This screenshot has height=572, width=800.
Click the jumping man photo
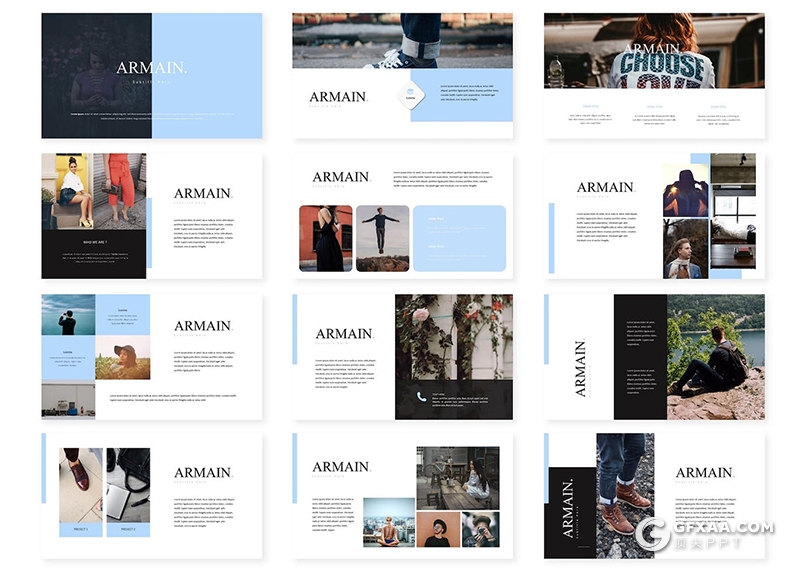click(x=382, y=238)
